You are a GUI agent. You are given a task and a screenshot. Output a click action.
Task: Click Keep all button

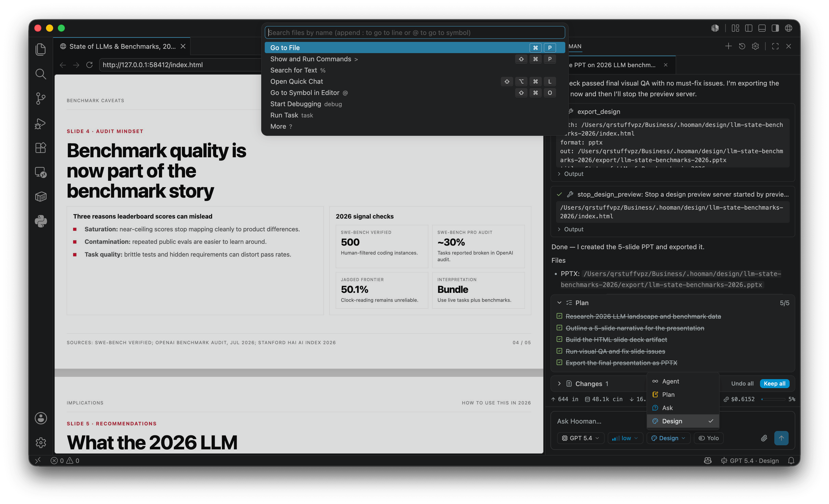775,383
